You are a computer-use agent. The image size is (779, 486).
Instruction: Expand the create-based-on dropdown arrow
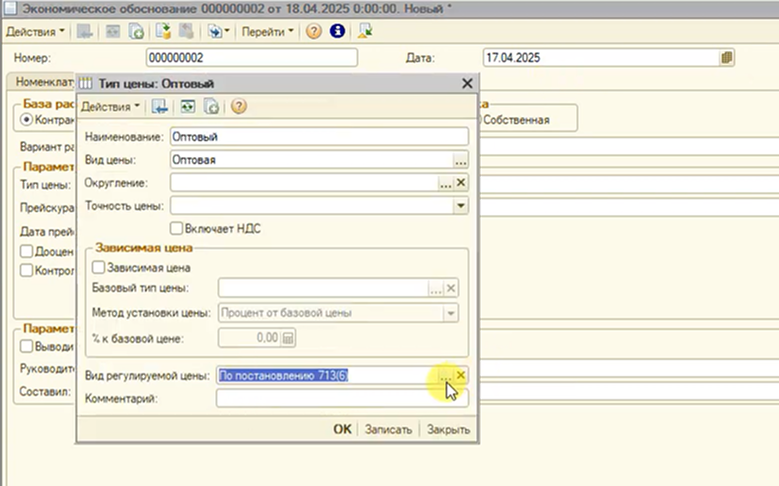coord(227,32)
